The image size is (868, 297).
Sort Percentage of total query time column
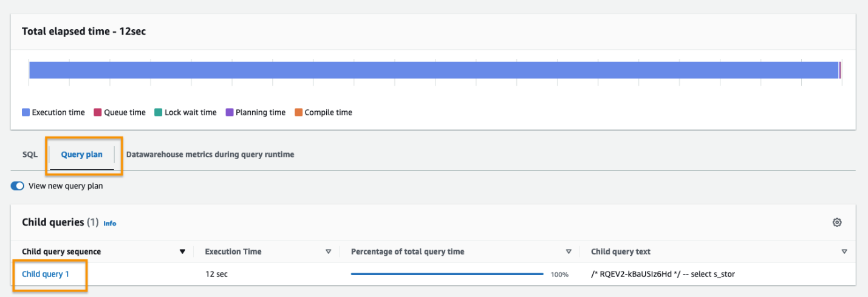click(569, 251)
